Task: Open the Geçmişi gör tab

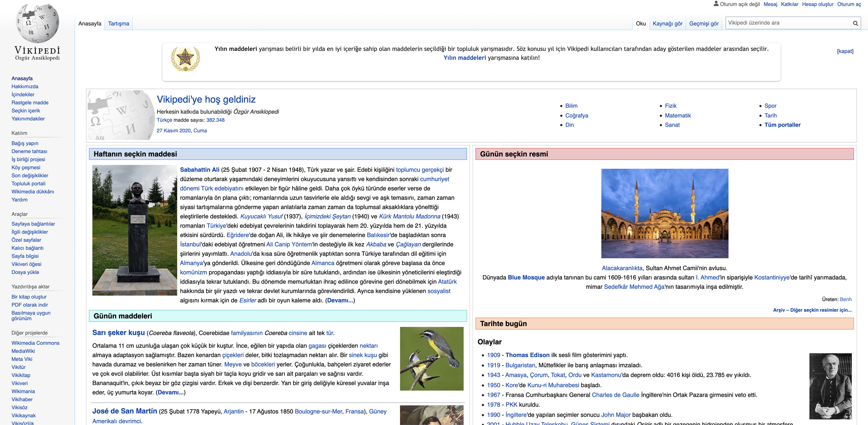Action: point(703,24)
